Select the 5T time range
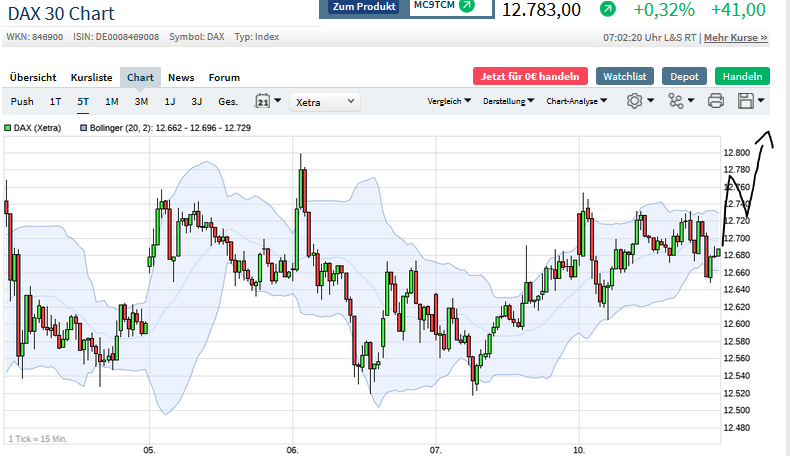The height and width of the screenshot is (456, 790). click(83, 102)
